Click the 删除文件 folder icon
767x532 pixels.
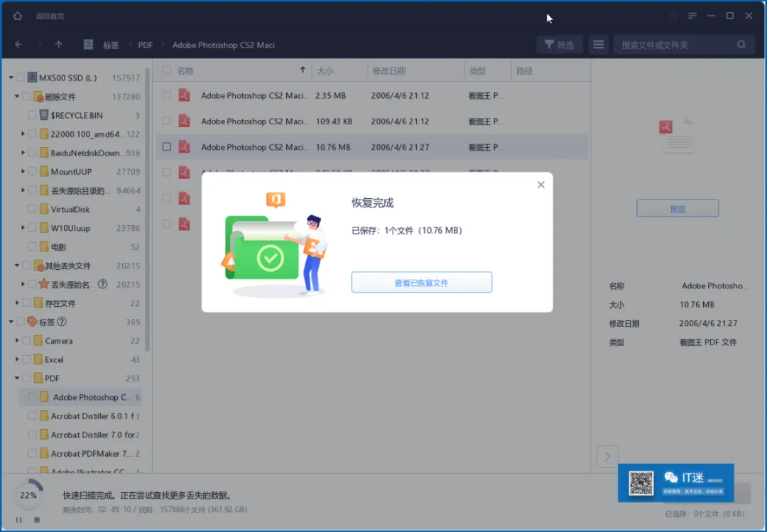pyautogui.click(x=38, y=97)
